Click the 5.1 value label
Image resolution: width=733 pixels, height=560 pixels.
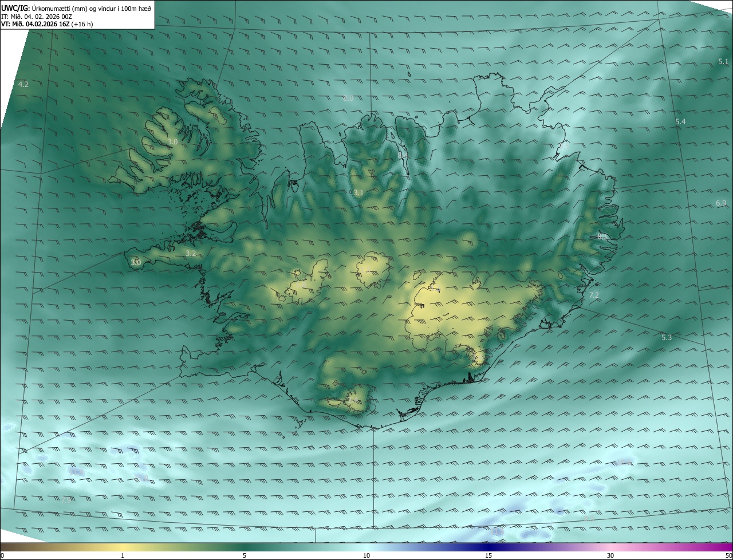pyautogui.click(x=723, y=61)
